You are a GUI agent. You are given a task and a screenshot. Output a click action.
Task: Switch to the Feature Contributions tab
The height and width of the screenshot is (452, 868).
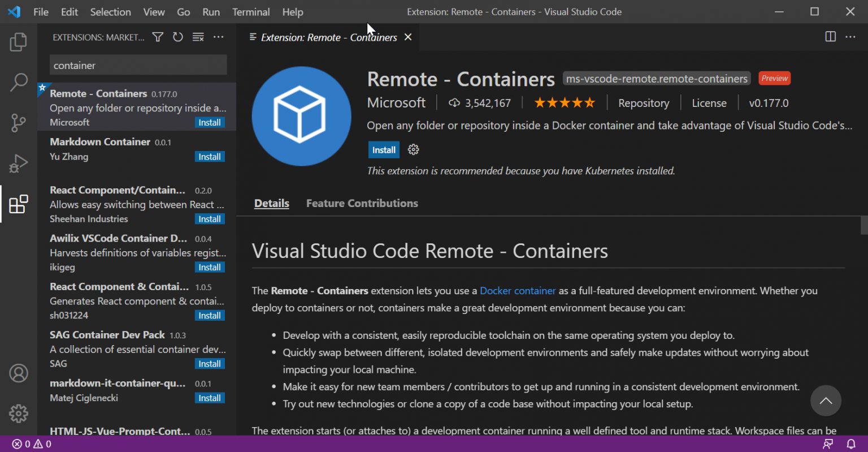pyautogui.click(x=362, y=203)
